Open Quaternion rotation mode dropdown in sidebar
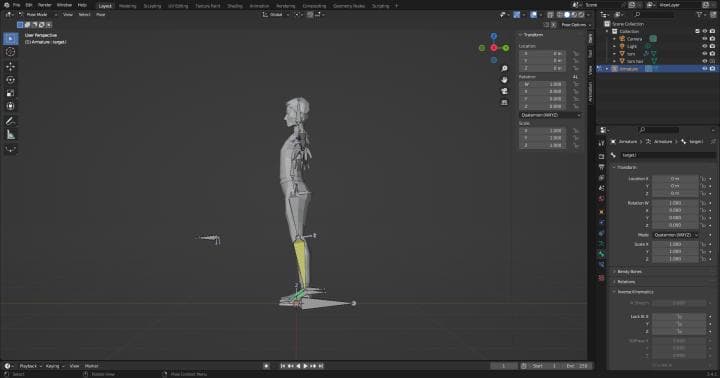720x378 pixels. tap(550, 115)
